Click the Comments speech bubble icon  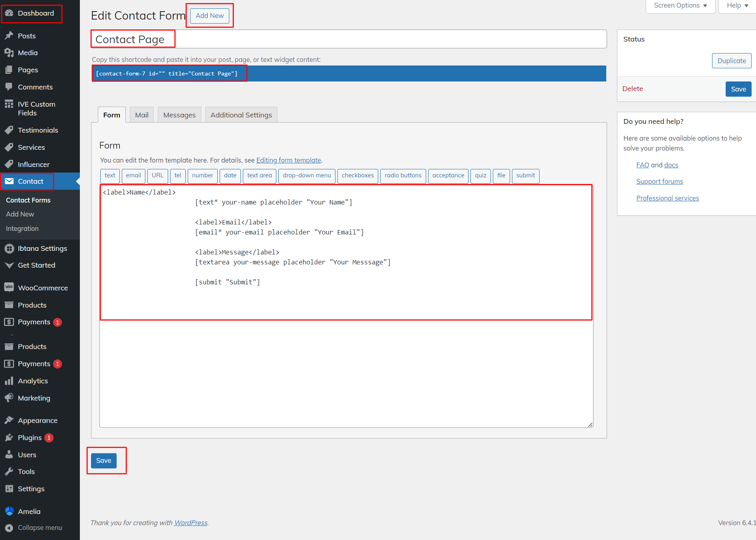tap(9, 87)
